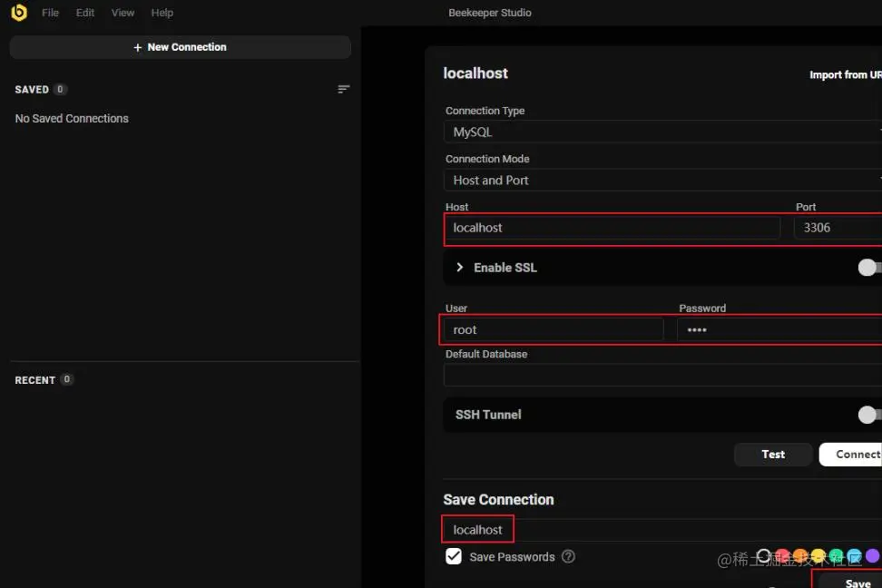Expand the Enable SSL section chevron
The height and width of the screenshot is (588, 882).
(459, 268)
